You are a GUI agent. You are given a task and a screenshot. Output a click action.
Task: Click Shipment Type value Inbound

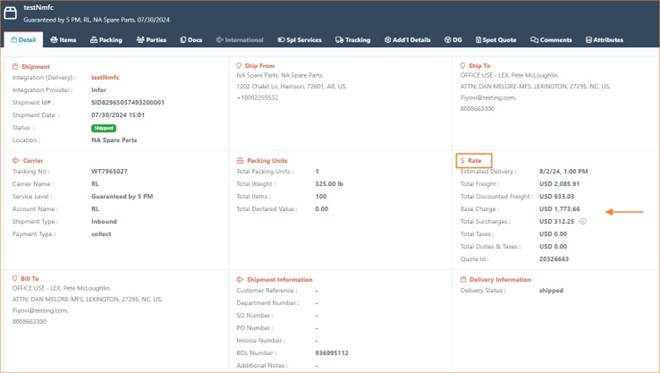point(104,221)
